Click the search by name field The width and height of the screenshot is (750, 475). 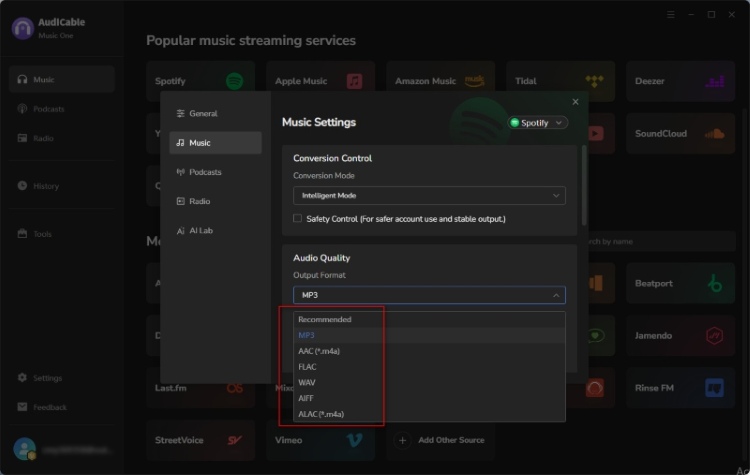pyautogui.click(x=662, y=241)
